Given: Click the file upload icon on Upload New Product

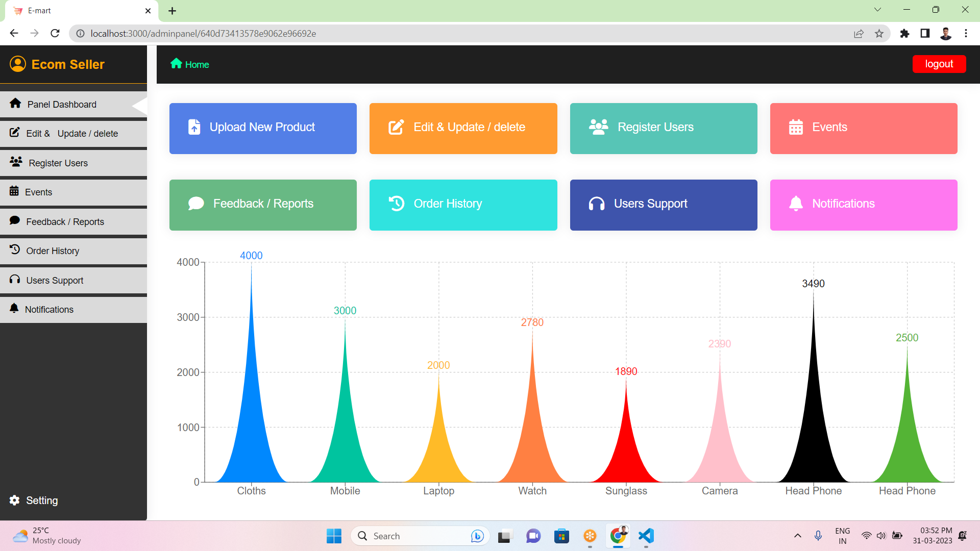Looking at the screenshot, I should click(194, 127).
